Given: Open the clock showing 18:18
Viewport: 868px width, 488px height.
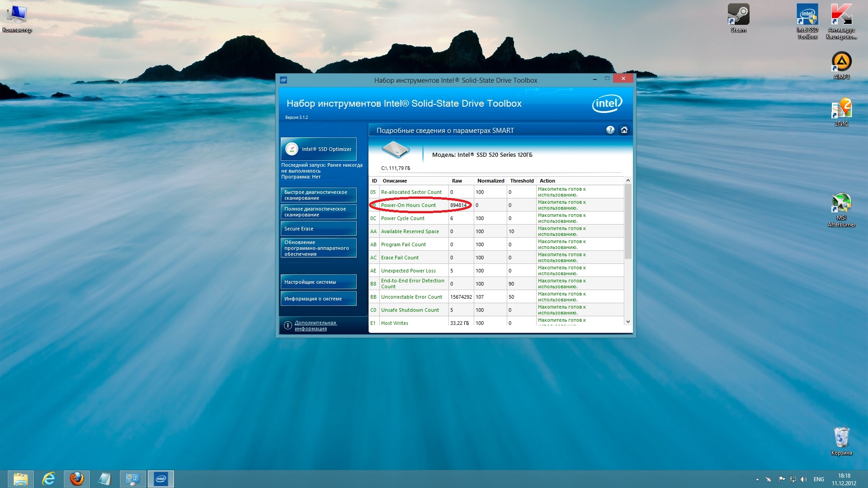Looking at the screenshot, I should [844, 479].
